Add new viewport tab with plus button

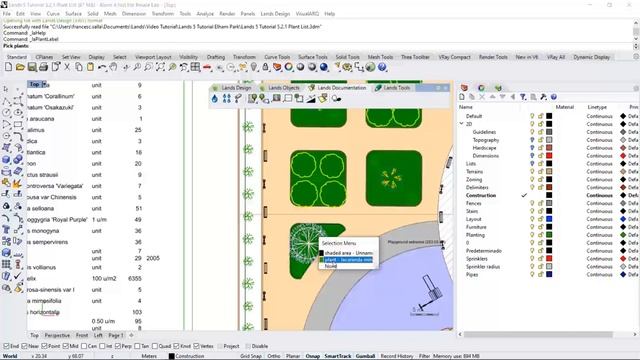click(x=131, y=336)
